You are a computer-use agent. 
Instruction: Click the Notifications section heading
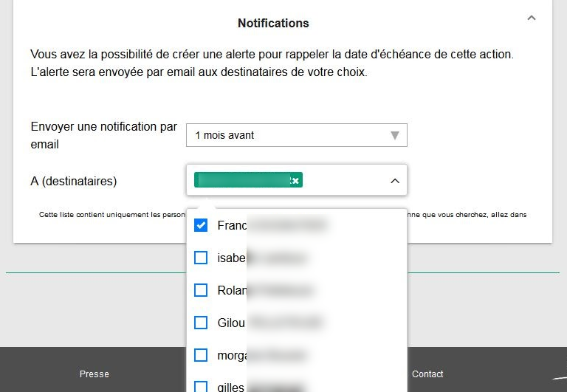coord(273,23)
